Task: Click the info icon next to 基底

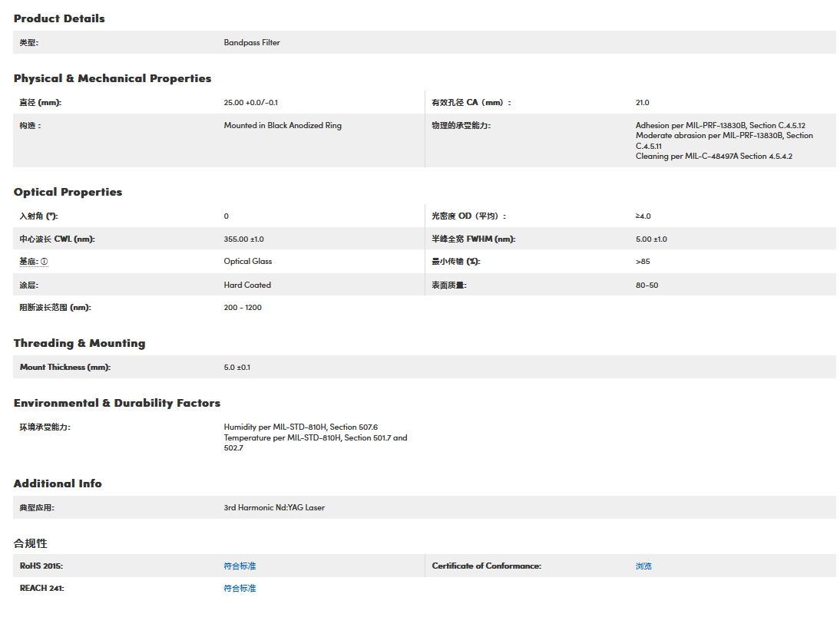Action: [44, 262]
